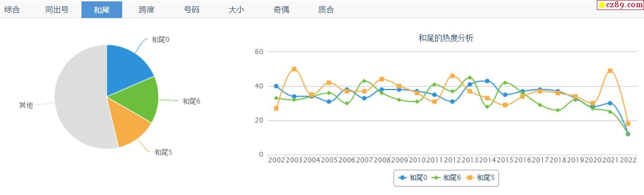Toggle 和尾6 series in chart legend
Viewport: 644px width, 195px height.
coord(447,178)
